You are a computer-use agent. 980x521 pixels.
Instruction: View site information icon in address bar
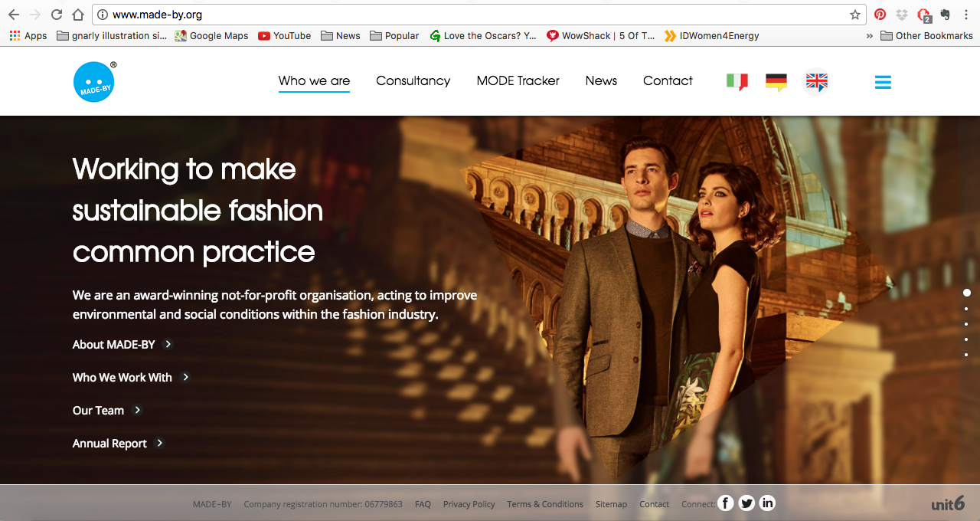pos(103,15)
